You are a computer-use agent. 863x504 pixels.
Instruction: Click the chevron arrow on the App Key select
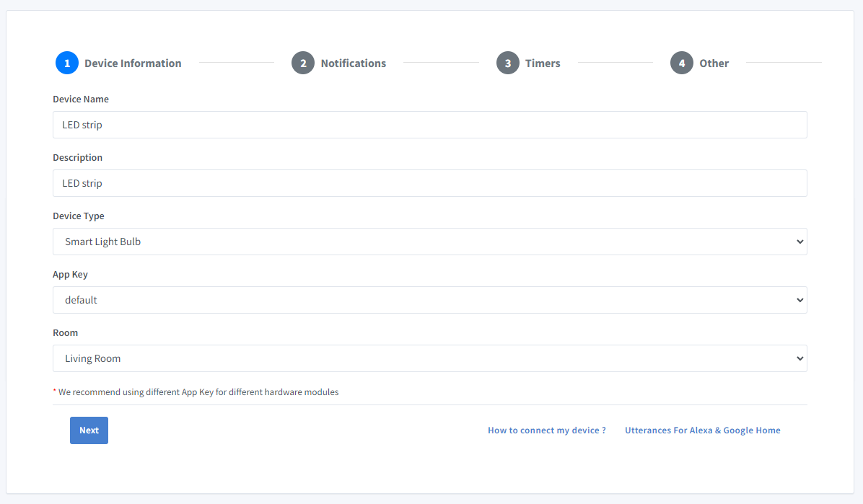[800, 300]
